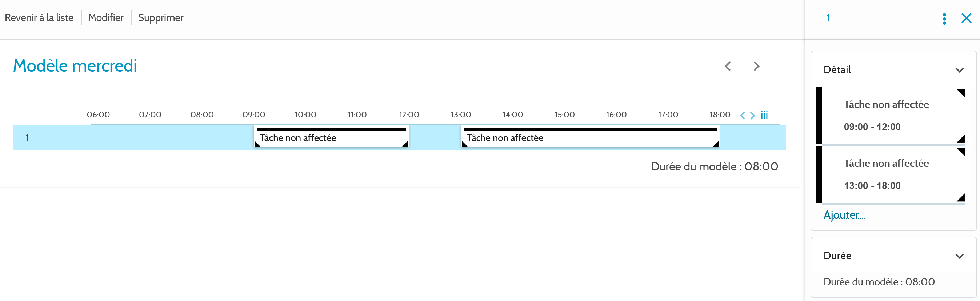Screen dimensions: 980x301
Task: Select the 13:00 - 18:00 detail card
Action: [x=890, y=174]
